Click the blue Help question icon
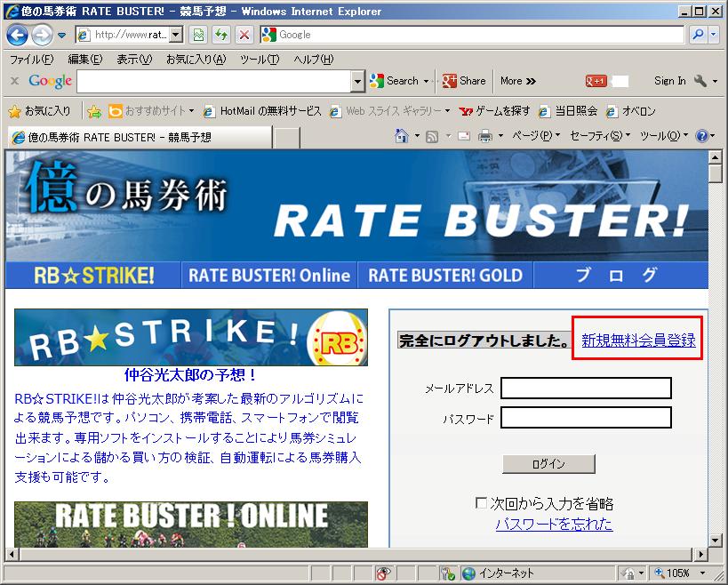 (x=701, y=136)
